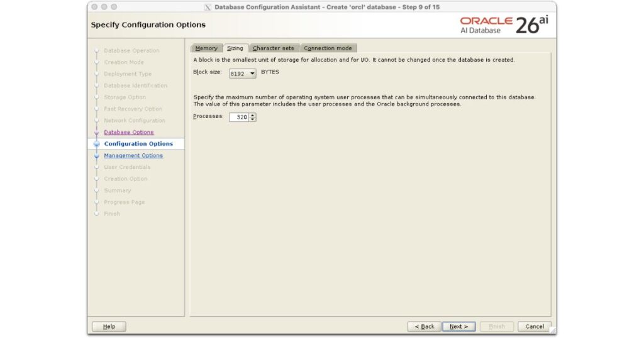This screenshot has width=644, height=338.
Task: Click the Oracle AI Database logo
Action: [504, 25]
